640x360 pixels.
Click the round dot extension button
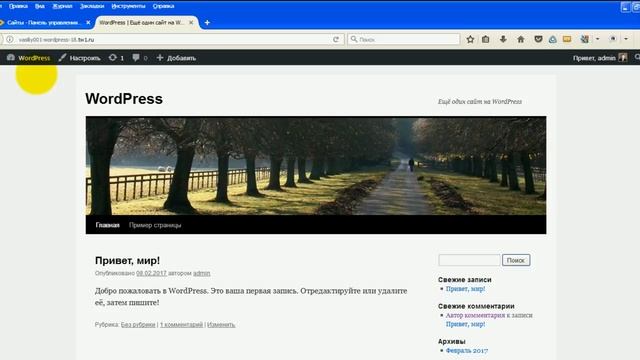(x=613, y=39)
